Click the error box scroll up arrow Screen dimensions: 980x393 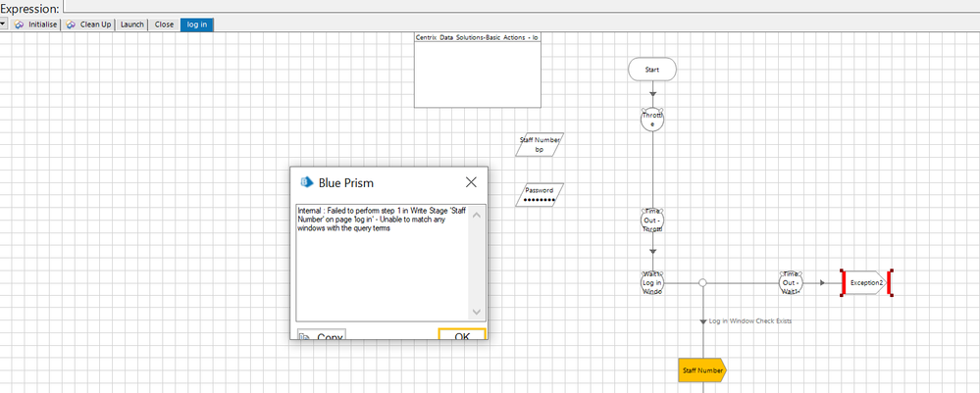pos(476,216)
